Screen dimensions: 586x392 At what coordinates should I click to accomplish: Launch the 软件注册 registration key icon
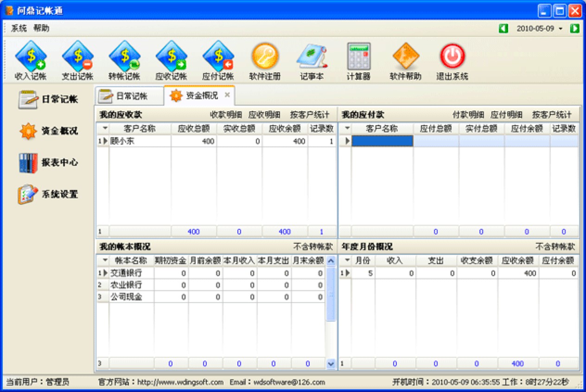[265, 60]
